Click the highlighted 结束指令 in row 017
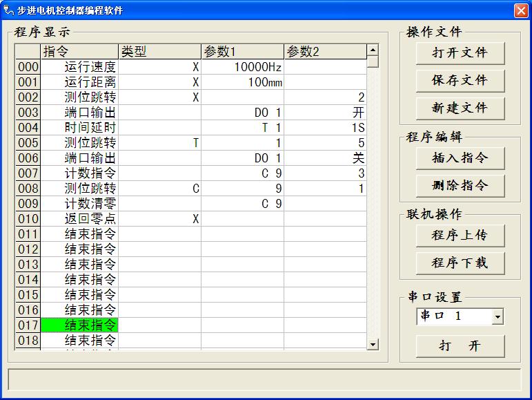Viewport: 532px width, 400px height. (x=79, y=325)
